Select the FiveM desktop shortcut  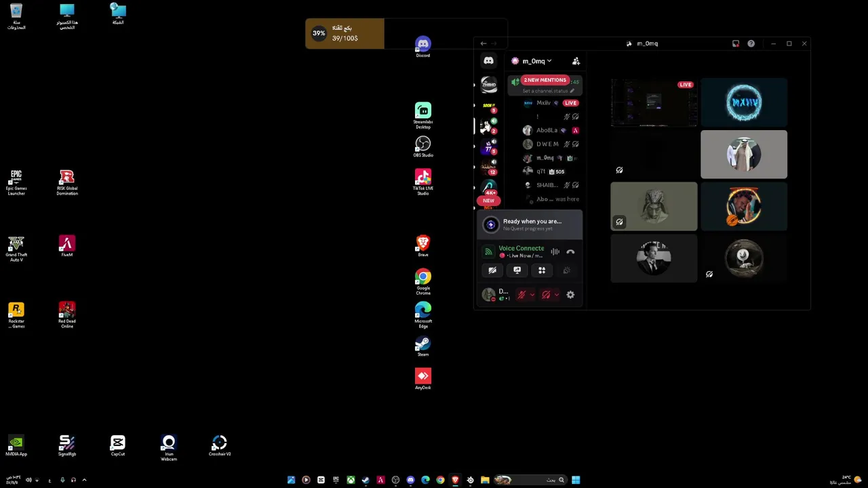pyautogui.click(x=67, y=246)
